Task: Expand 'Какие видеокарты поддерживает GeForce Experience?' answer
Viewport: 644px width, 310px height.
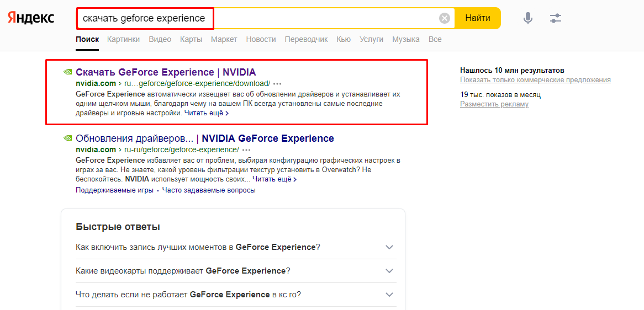Action: click(236, 271)
